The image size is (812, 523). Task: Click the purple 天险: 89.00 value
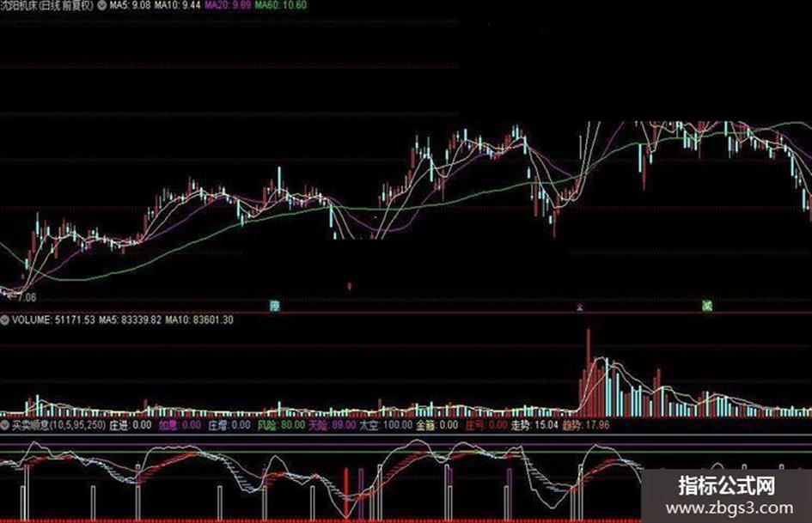pyautogui.click(x=332, y=426)
